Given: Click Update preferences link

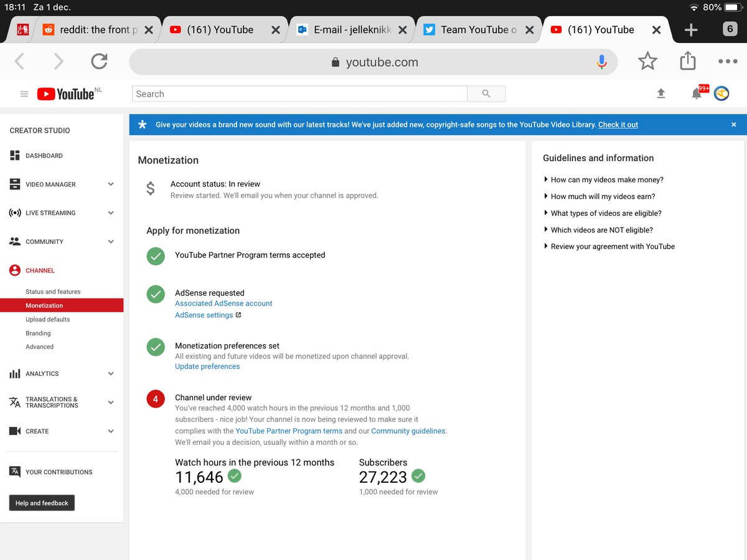Looking at the screenshot, I should (207, 366).
